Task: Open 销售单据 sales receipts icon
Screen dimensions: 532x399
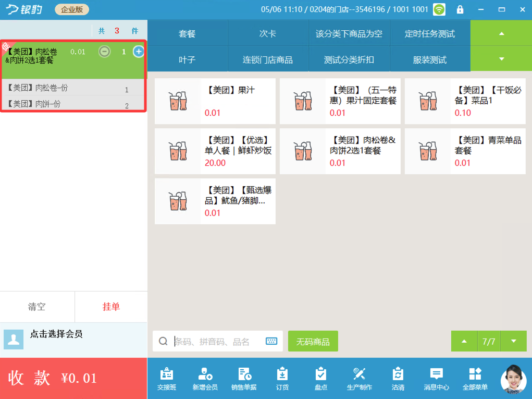Action: pyautogui.click(x=244, y=378)
